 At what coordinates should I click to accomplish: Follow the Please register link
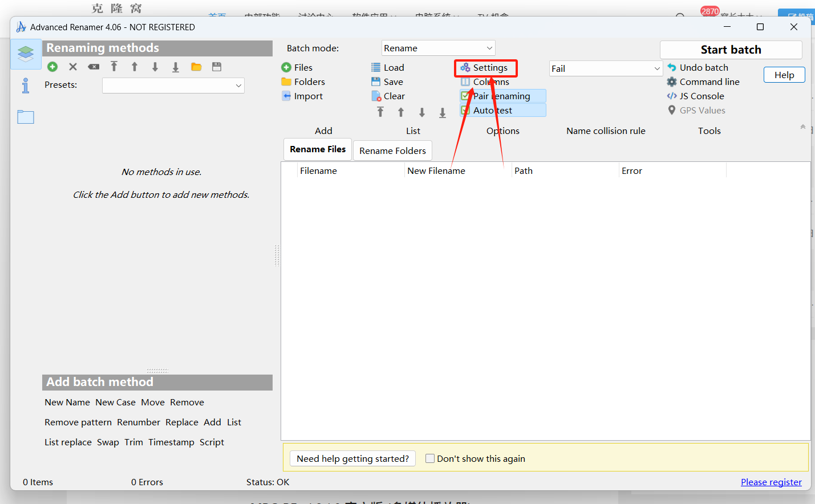[771, 482]
